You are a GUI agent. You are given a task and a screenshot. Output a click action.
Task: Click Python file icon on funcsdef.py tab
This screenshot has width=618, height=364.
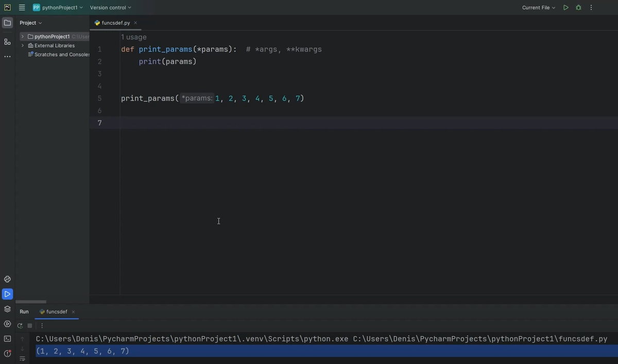click(x=97, y=23)
